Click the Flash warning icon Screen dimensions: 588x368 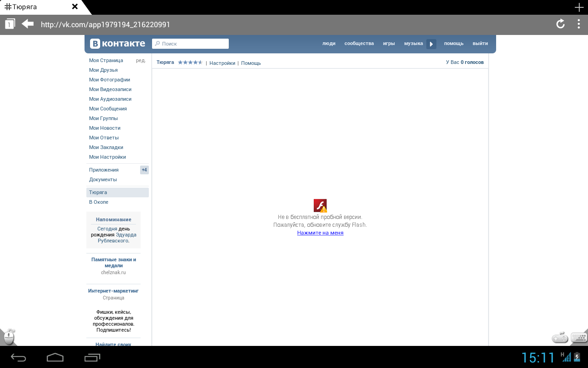coord(320,206)
